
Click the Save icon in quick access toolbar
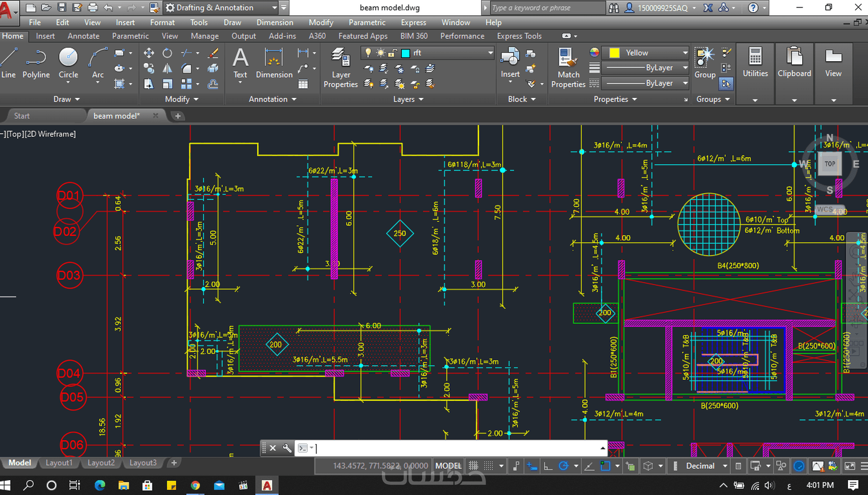pyautogui.click(x=62, y=8)
